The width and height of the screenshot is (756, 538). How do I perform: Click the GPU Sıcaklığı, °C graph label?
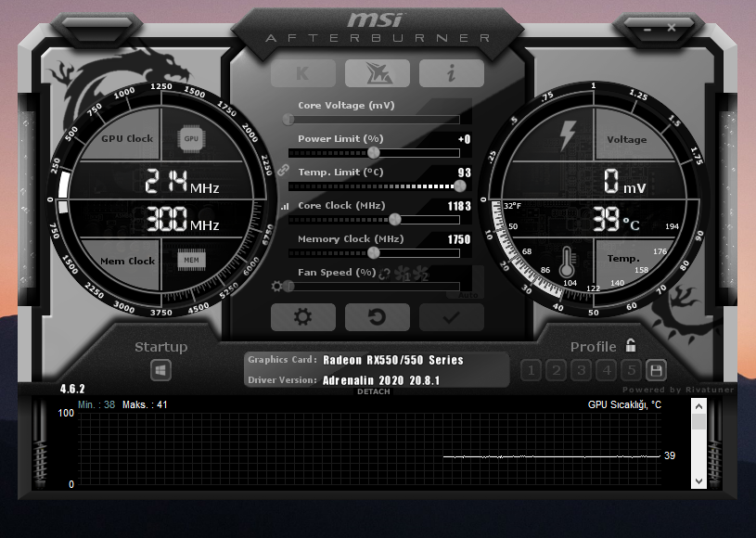click(x=624, y=404)
